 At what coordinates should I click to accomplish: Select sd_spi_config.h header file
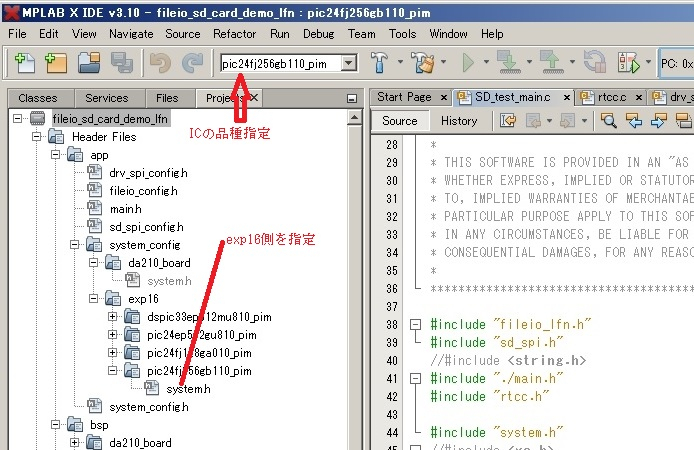click(x=146, y=227)
